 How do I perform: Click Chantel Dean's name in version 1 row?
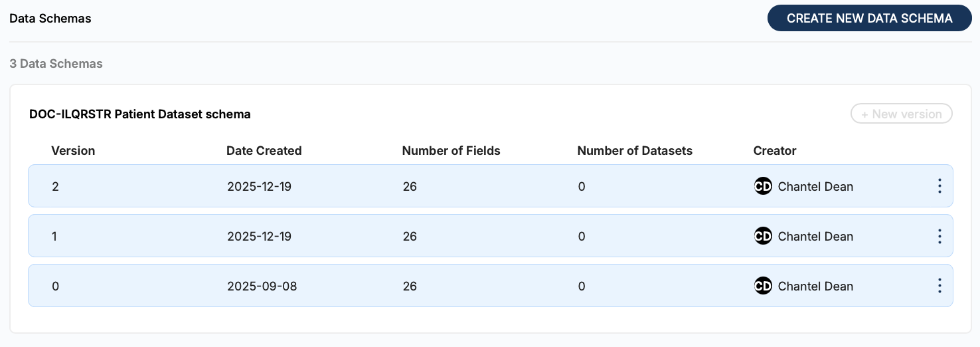815,237
